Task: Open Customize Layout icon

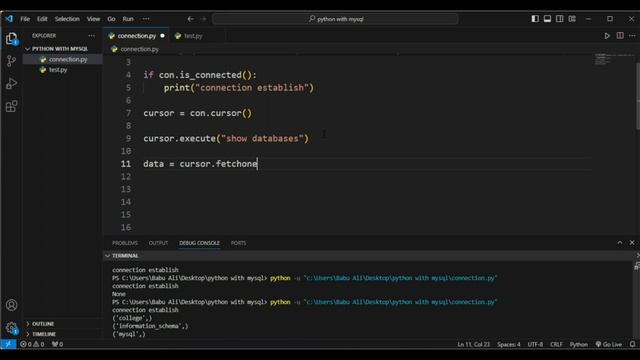Action: (572, 19)
